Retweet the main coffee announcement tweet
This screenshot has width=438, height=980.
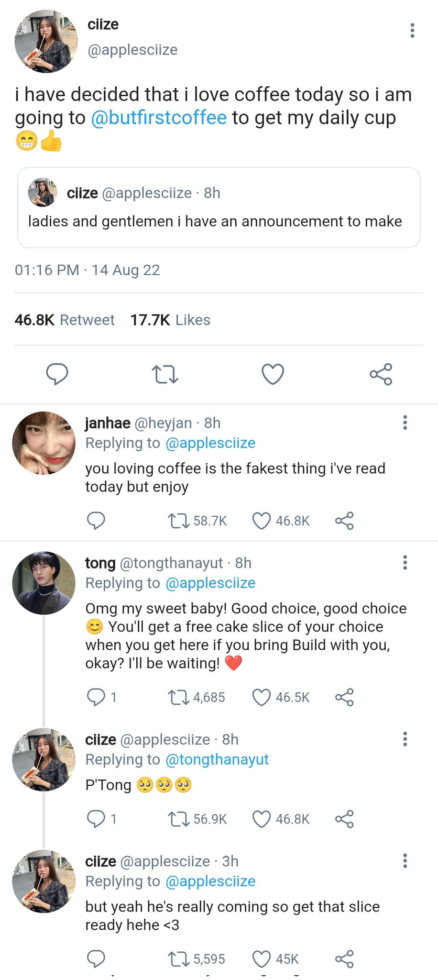coord(165,374)
